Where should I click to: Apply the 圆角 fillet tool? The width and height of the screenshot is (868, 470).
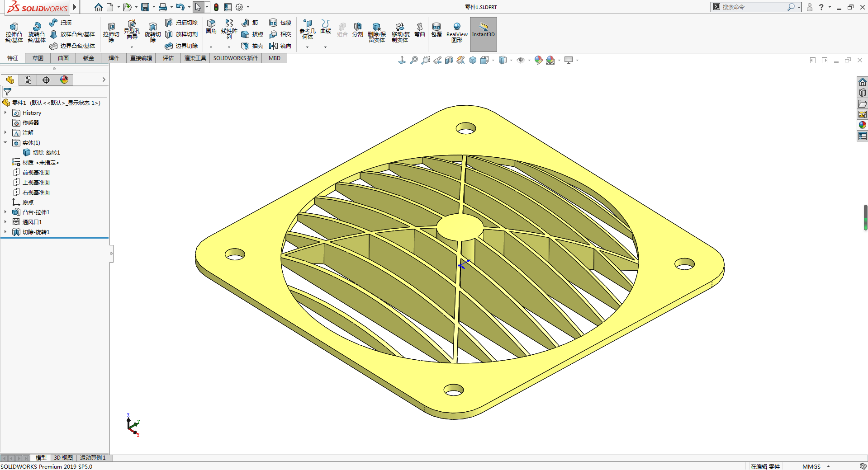211,27
